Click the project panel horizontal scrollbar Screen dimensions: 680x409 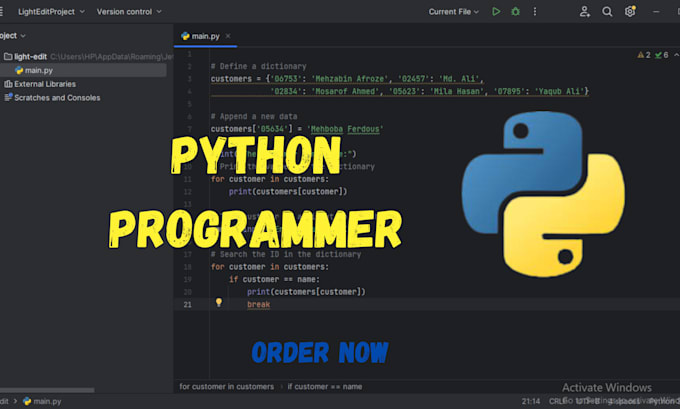tap(47, 390)
